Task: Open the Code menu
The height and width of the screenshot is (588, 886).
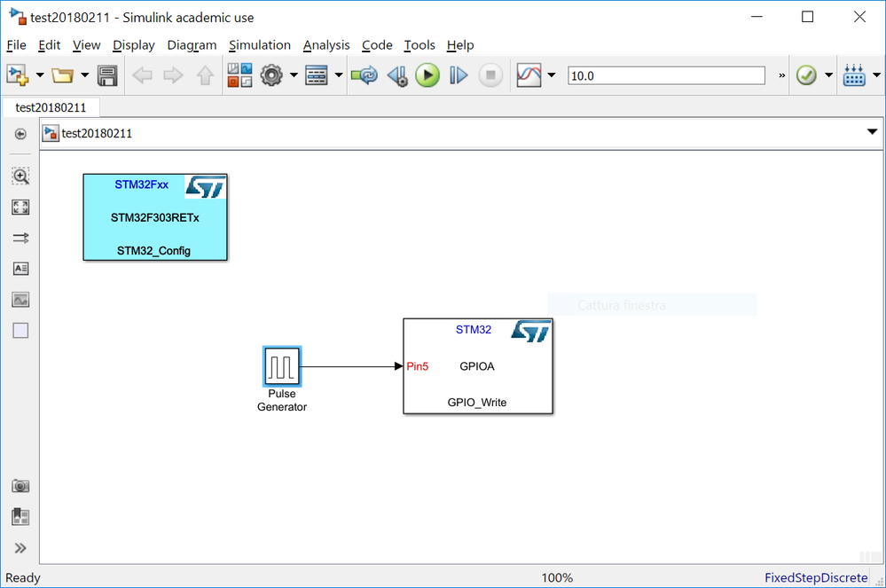Action: 377,45
